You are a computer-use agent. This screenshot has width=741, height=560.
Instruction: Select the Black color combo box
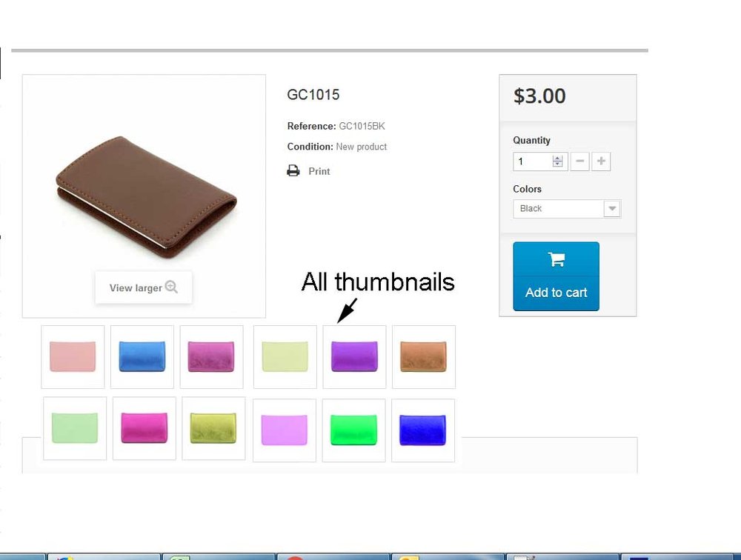coord(567,208)
